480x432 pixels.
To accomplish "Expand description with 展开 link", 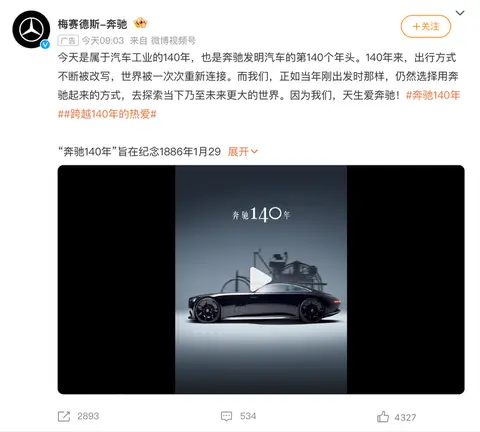I will pos(243,152).
